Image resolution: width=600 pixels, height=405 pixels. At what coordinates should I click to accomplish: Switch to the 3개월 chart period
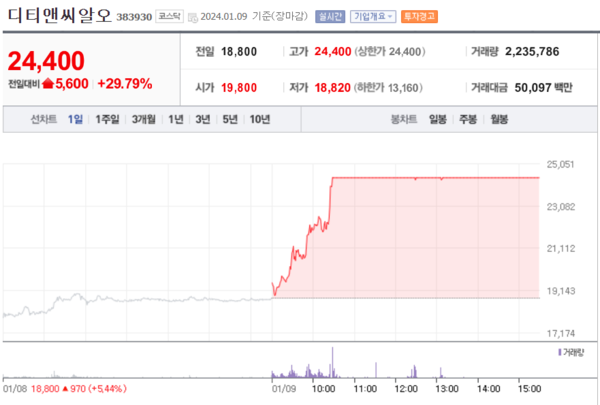[x=143, y=119]
